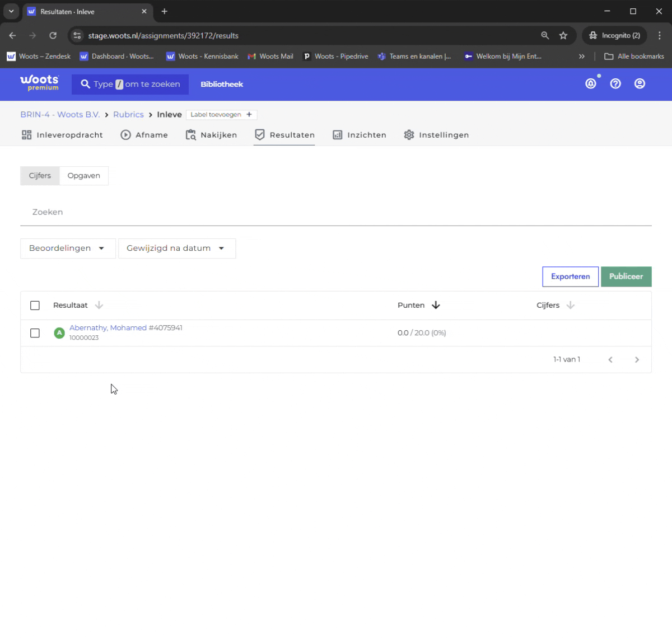This screenshot has height=638, width=672.
Task: Expand the Beoordelingen dropdown
Action: click(68, 248)
